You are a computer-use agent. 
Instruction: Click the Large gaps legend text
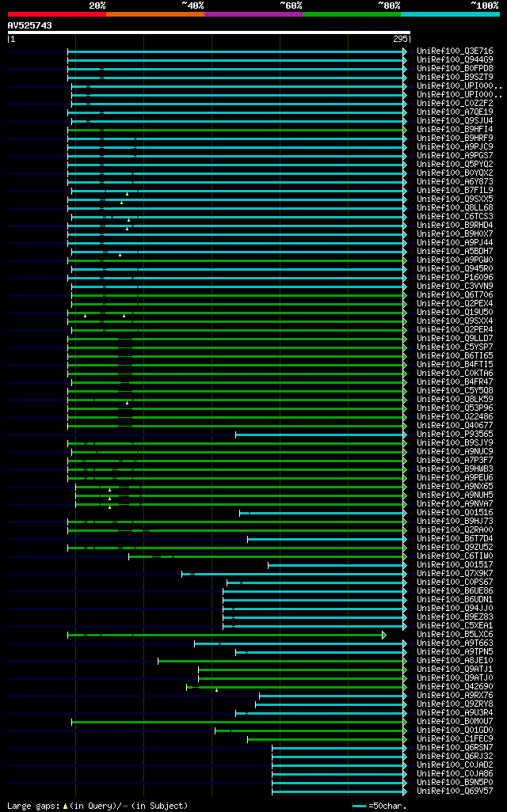click(33, 806)
